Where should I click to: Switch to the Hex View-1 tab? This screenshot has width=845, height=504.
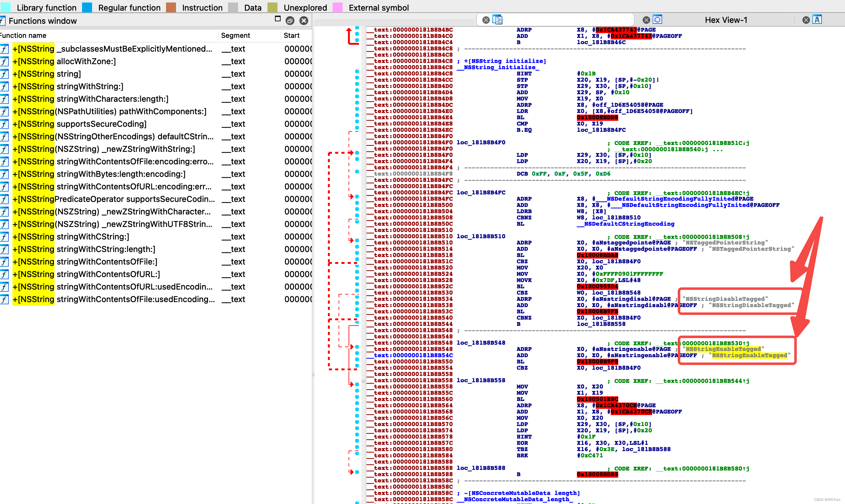click(x=726, y=20)
